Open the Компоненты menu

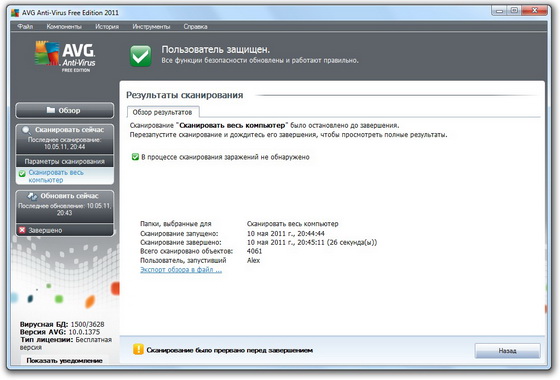point(64,26)
